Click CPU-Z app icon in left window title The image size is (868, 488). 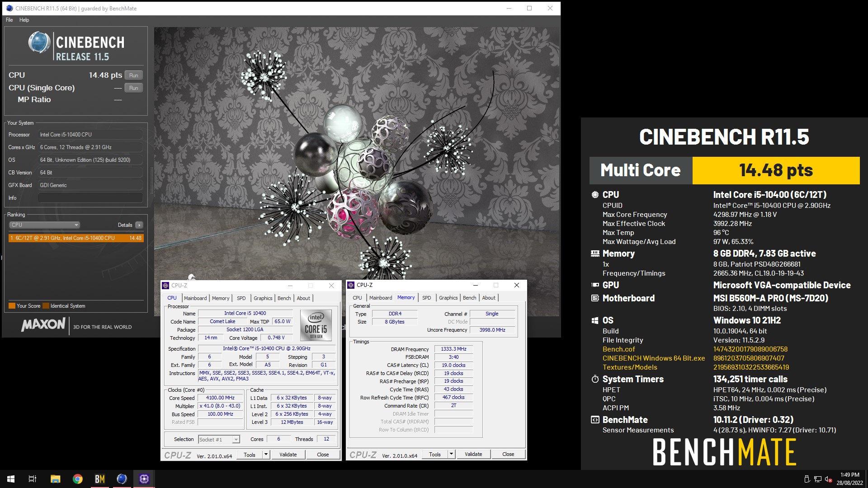[165, 286]
